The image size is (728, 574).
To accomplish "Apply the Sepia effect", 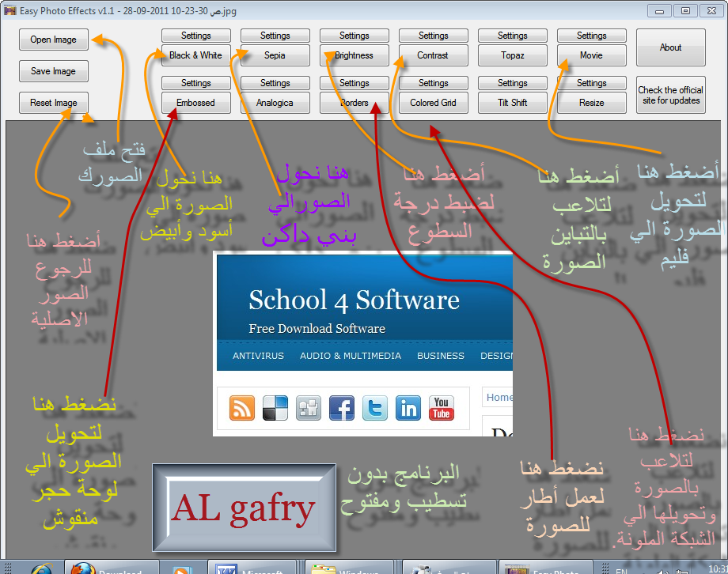I will point(275,55).
